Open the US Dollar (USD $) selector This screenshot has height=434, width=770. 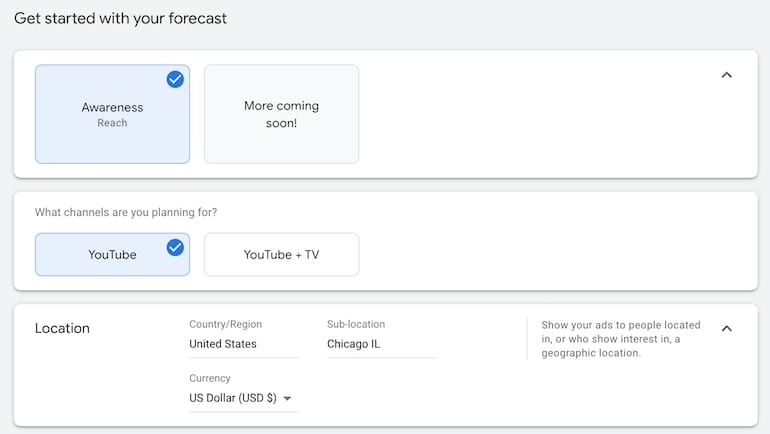pos(244,398)
